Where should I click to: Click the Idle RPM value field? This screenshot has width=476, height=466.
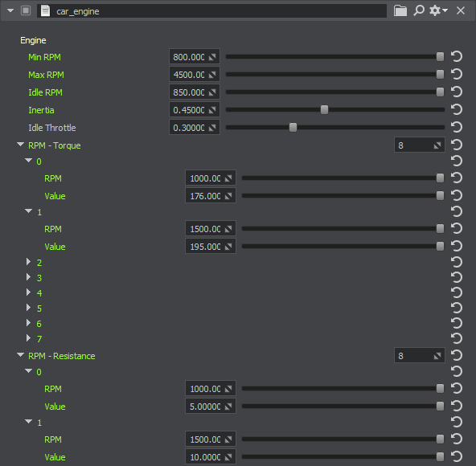click(195, 92)
